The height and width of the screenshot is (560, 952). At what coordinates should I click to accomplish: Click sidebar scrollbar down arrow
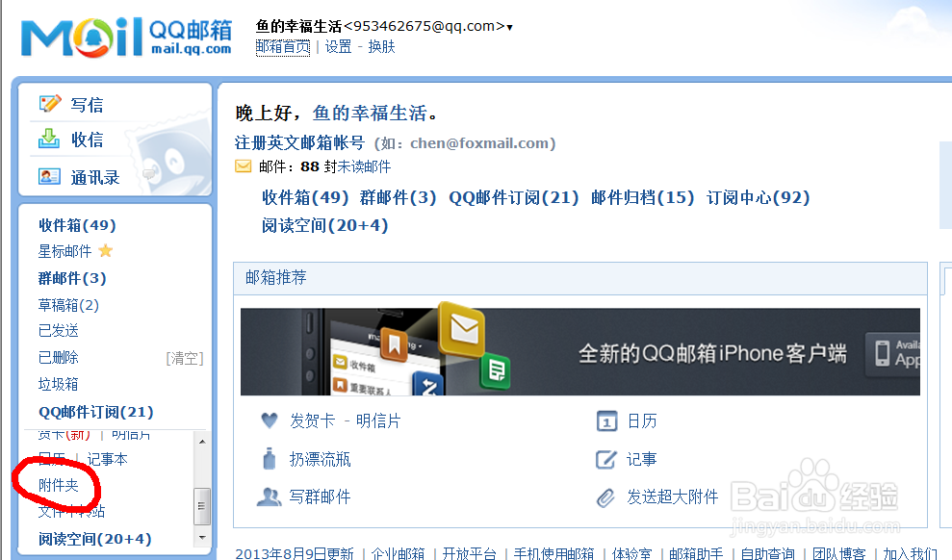[x=202, y=538]
